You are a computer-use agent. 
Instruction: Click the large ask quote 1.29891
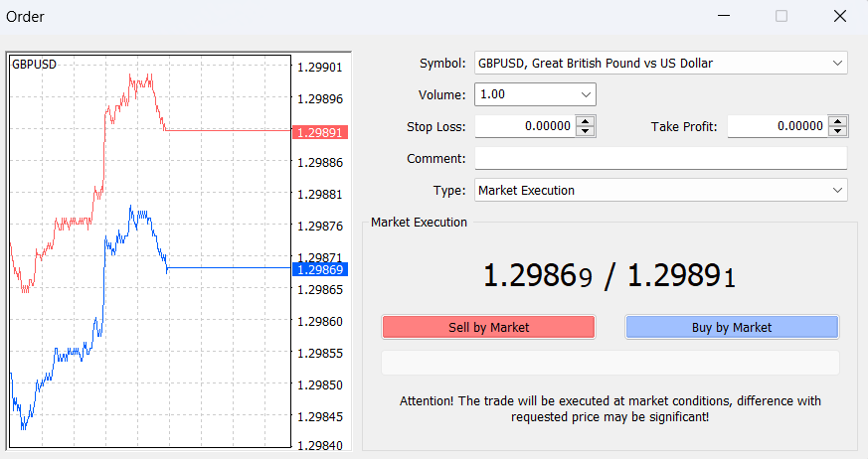tap(683, 276)
